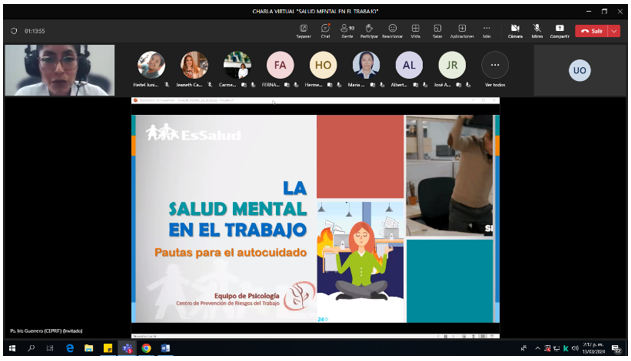Click the taskbar clock and date
Viewport: 631px width, 361px height.
click(x=594, y=348)
